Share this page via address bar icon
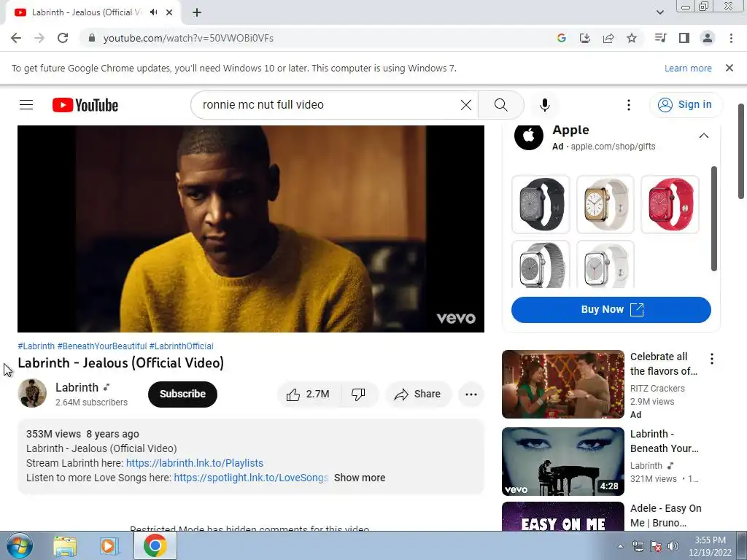Viewport: 747px width, 560px height. (x=608, y=38)
